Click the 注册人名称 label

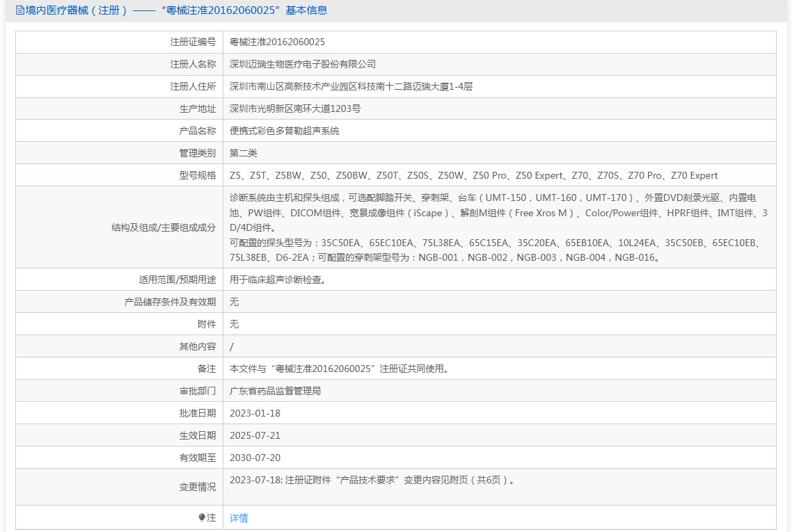[193, 64]
